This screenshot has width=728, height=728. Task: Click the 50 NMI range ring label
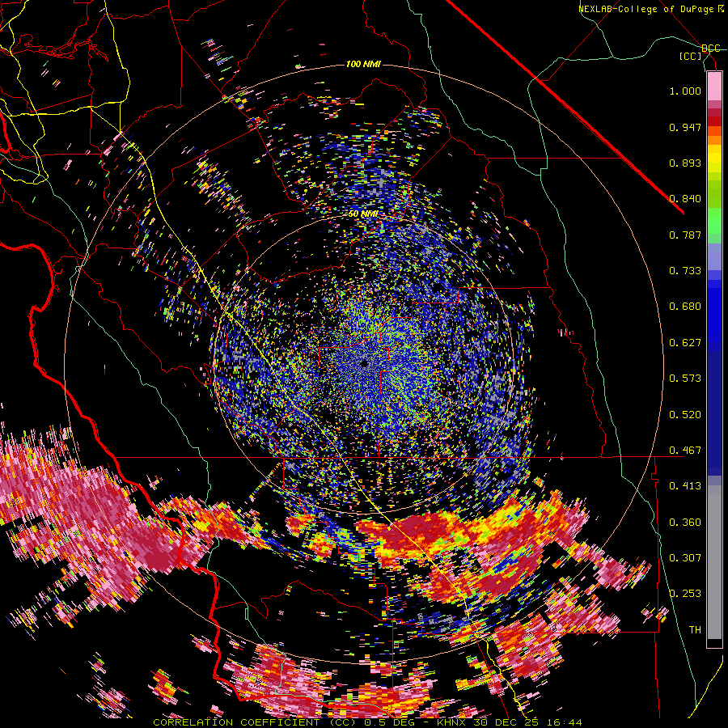[363, 214]
